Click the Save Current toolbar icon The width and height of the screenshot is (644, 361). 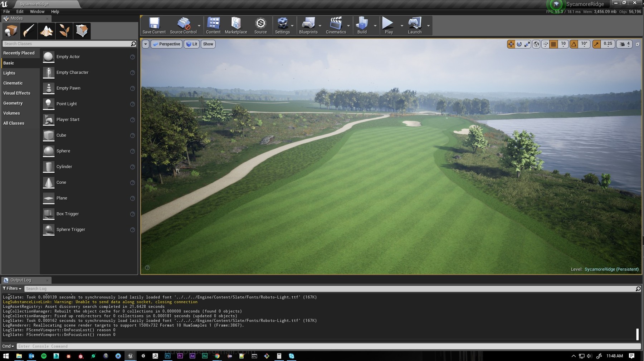pyautogui.click(x=154, y=26)
